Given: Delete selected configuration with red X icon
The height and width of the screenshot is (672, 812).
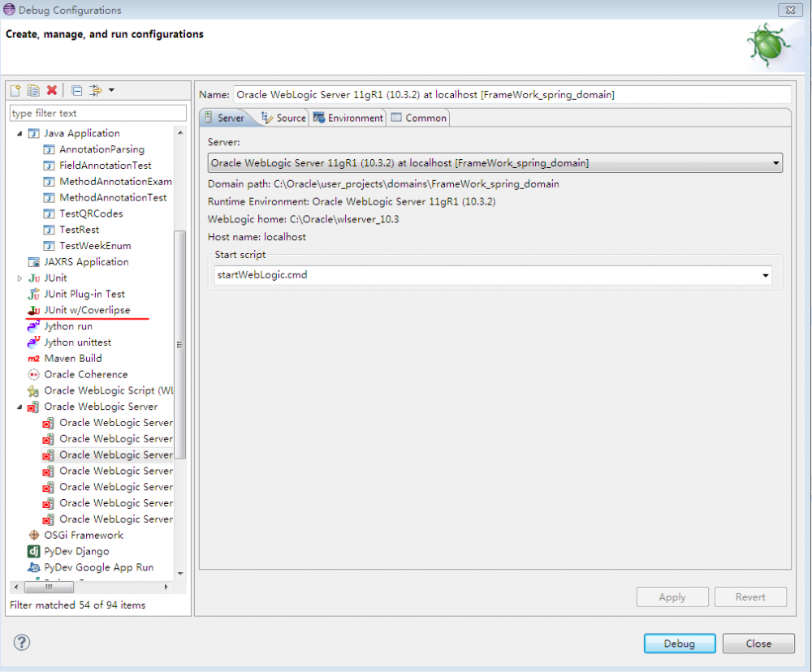Looking at the screenshot, I should coord(52,90).
